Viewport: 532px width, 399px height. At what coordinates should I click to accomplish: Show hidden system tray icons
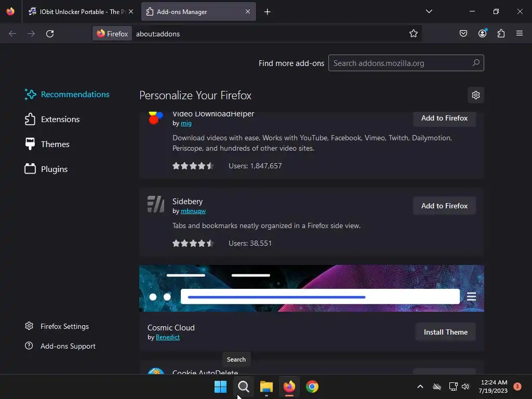(x=420, y=387)
